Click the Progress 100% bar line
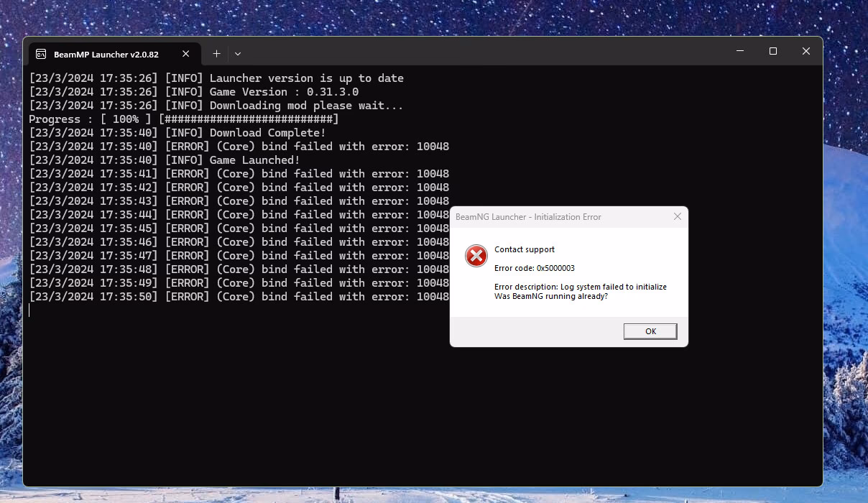This screenshot has height=503, width=868. [x=184, y=119]
